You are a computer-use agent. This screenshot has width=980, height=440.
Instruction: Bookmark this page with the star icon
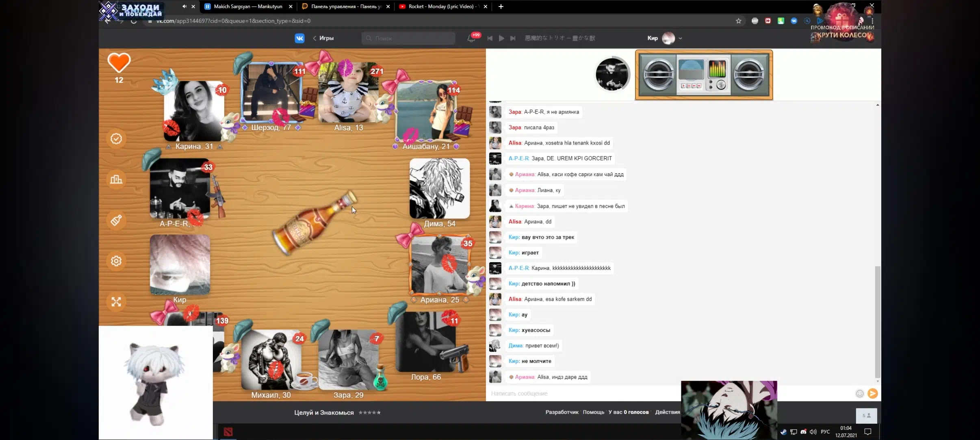(x=739, y=21)
